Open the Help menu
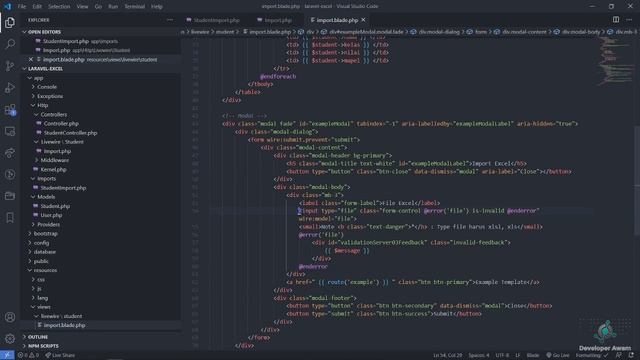The height and width of the screenshot is (360, 640). tap(157, 7)
